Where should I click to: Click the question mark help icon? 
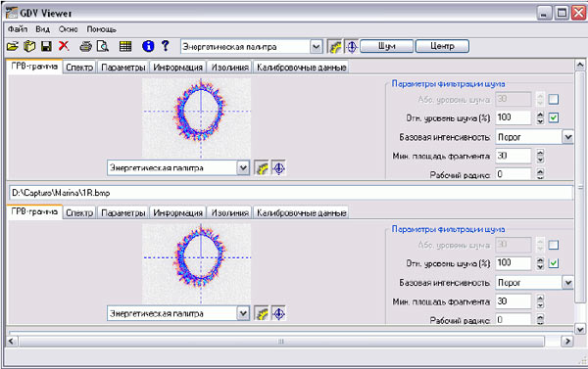pos(165,46)
